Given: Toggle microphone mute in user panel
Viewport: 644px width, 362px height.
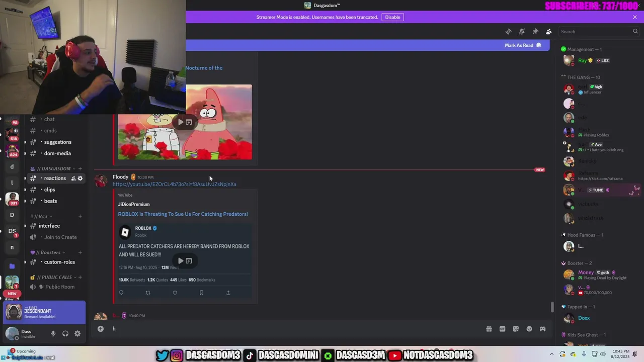Looking at the screenshot, I should coord(53,333).
